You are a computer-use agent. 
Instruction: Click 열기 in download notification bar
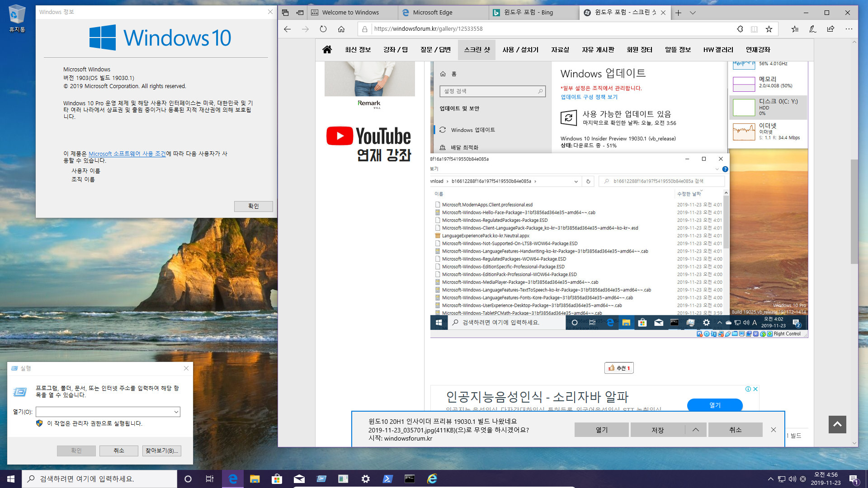[x=601, y=430]
